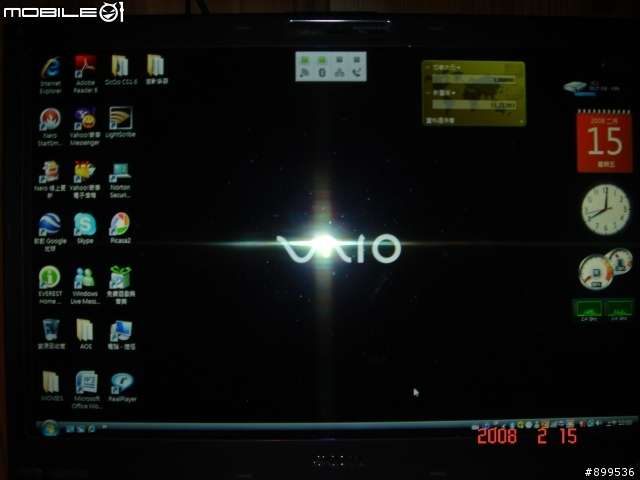Toggle the phone modem switch in the wireless gadget

357,67
